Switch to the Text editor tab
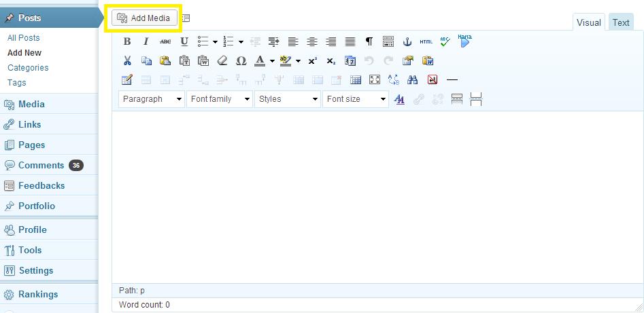The width and height of the screenshot is (644, 313). [x=621, y=22]
